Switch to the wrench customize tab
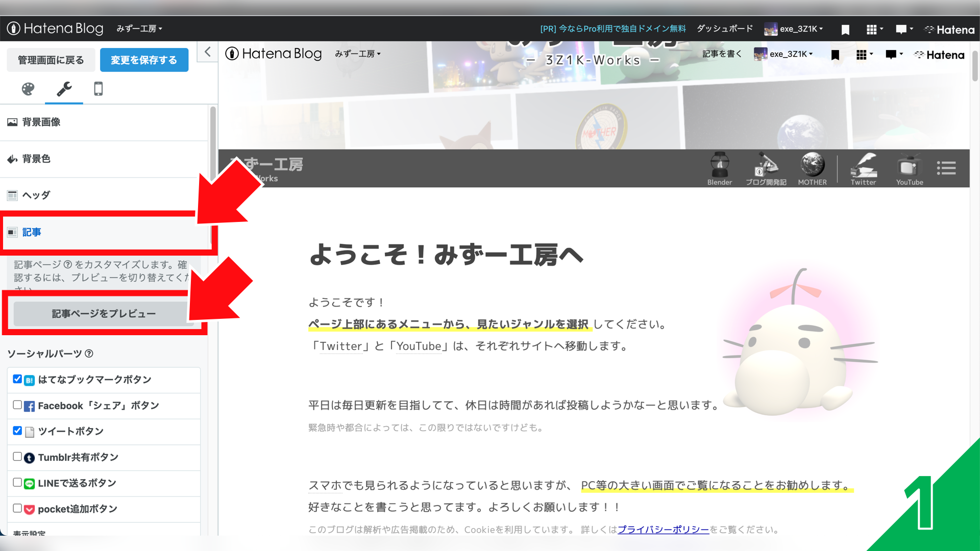The image size is (980, 551). (x=64, y=89)
